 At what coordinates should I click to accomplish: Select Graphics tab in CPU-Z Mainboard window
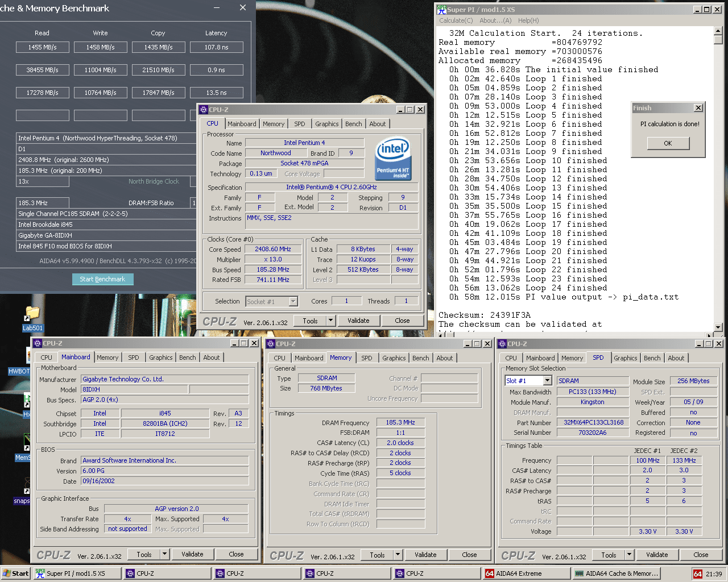[x=161, y=357]
